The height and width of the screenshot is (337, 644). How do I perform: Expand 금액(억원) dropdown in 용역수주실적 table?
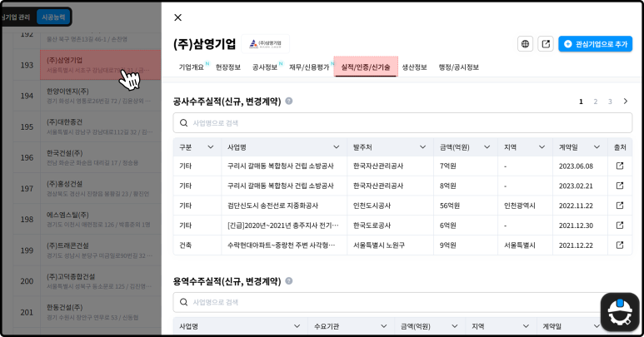click(x=454, y=326)
